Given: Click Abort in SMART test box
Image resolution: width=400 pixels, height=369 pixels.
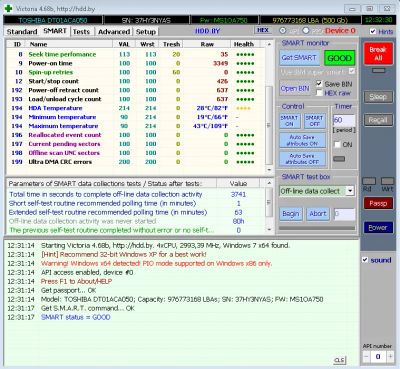Looking at the screenshot, I should (x=318, y=214).
